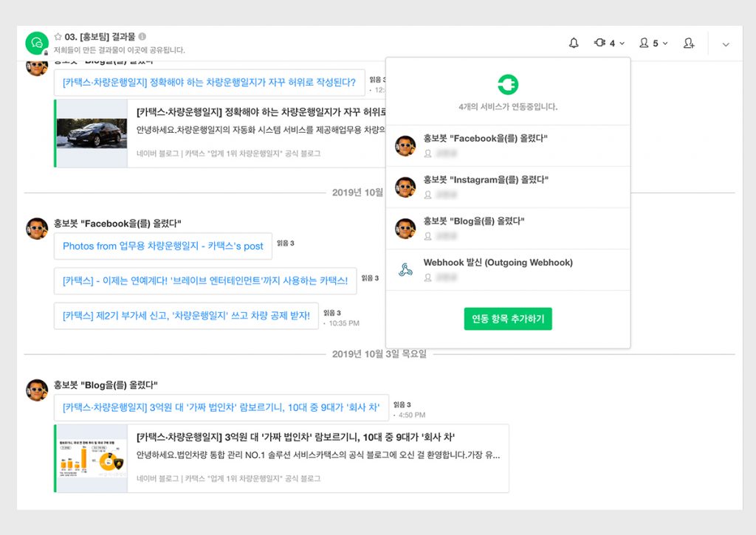Open the invite member icon
The image size is (756, 535).
tap(689, 44)
